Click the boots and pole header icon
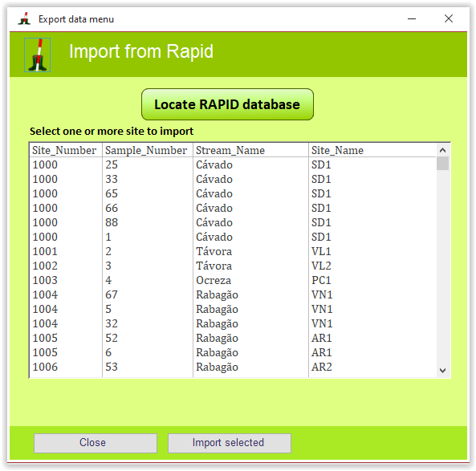The width and height of the screenshot is (476, 471). point(38,55)
